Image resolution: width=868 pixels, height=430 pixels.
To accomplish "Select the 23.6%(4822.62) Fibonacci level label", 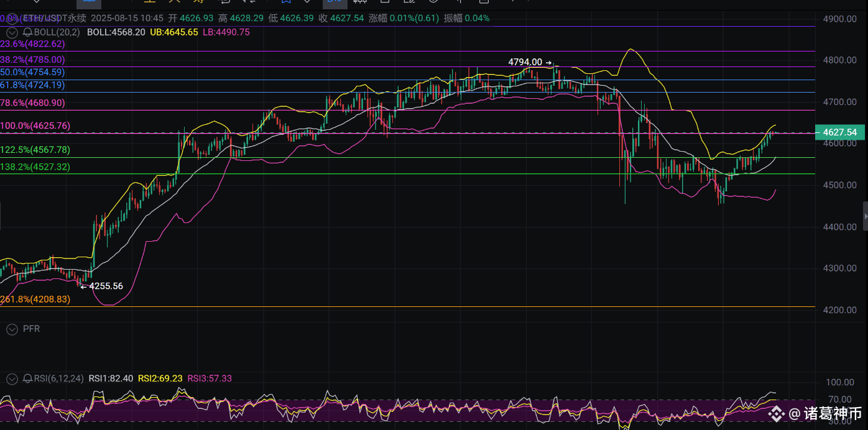I will 32,44.
